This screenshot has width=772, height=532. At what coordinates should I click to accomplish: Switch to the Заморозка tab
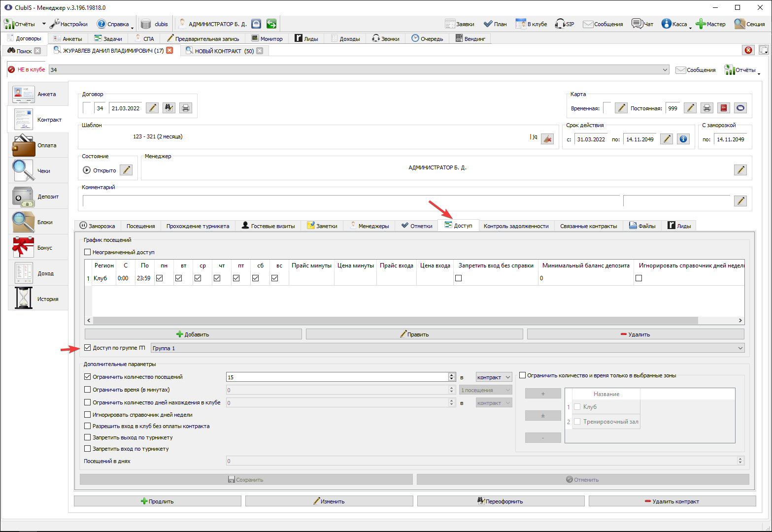98,226
